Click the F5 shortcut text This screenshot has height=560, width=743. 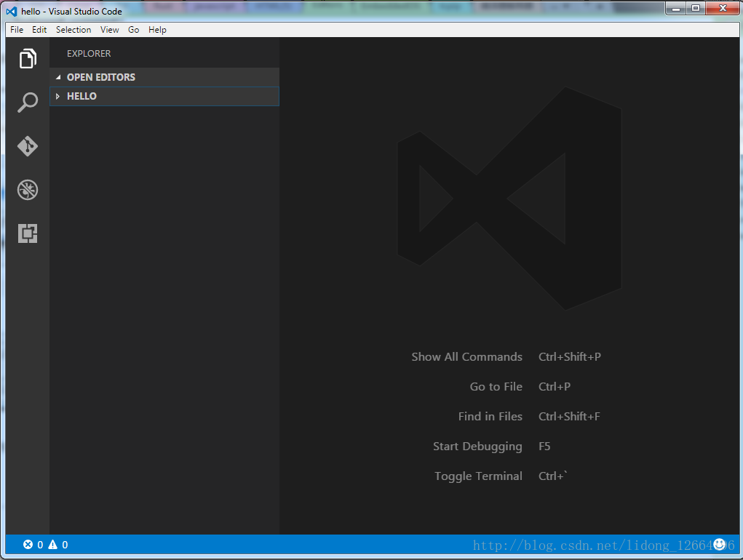tap(544, 446)
